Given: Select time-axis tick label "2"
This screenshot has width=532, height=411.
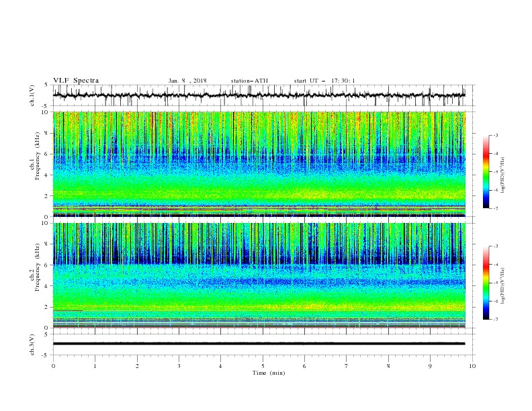Looking at the screenshot, I should (x=137, y=366).
